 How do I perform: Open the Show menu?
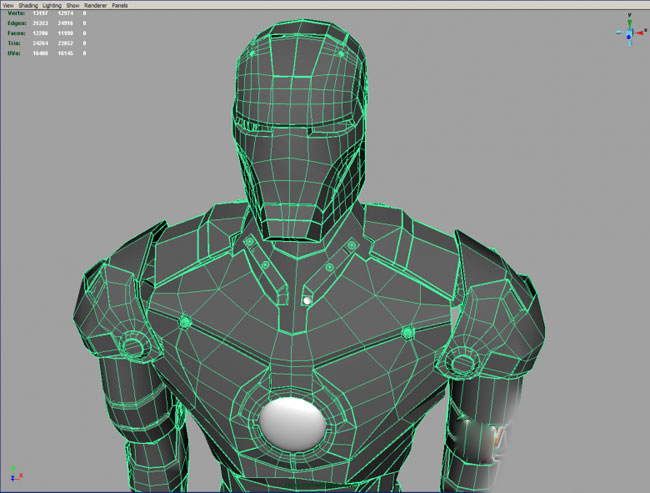tap(73, 5)
